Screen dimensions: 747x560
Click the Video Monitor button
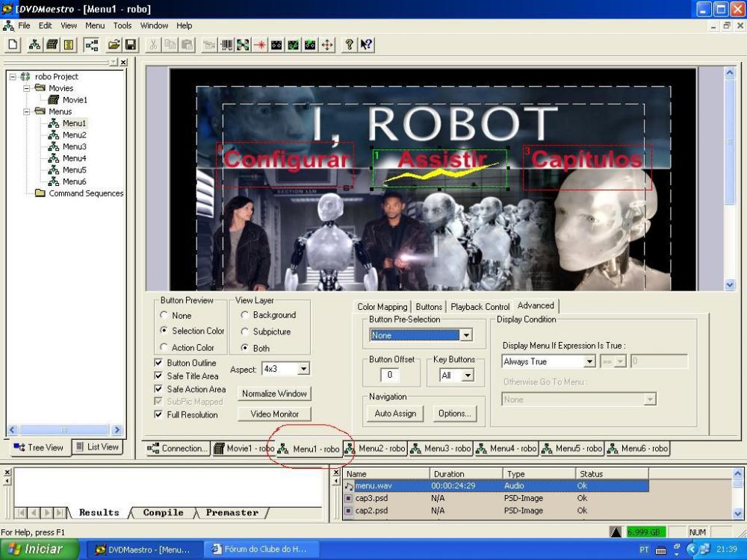click(274, 414)
